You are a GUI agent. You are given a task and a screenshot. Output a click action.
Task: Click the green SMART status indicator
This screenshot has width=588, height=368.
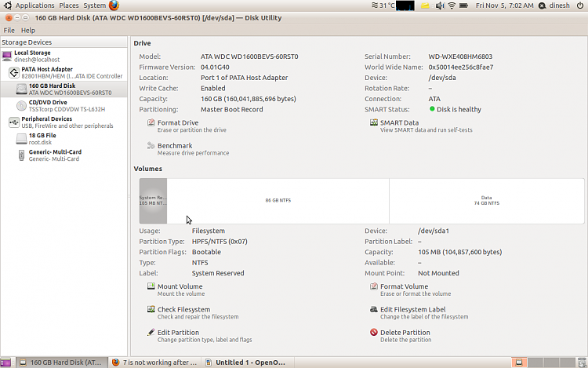point(432,109)
